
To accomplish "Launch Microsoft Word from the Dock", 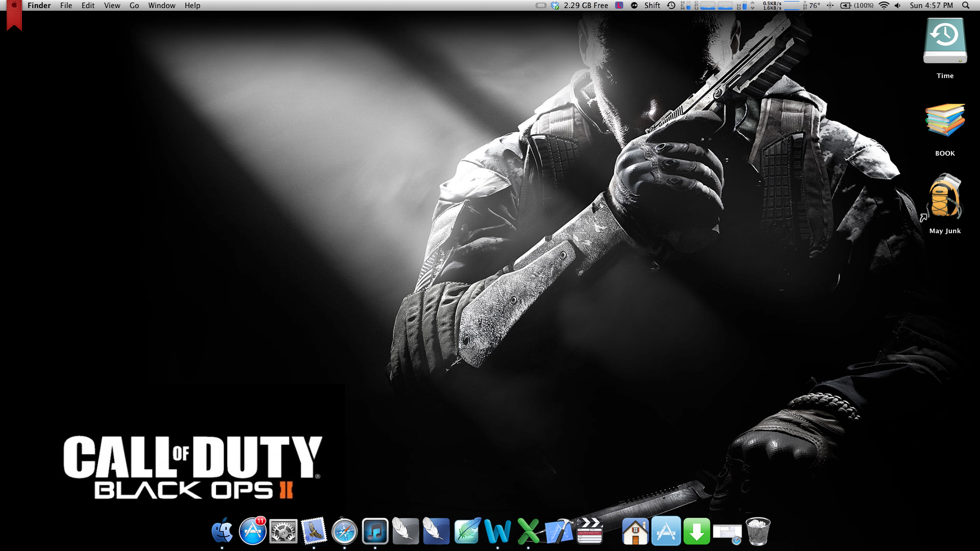I will [x=498, y=532].
